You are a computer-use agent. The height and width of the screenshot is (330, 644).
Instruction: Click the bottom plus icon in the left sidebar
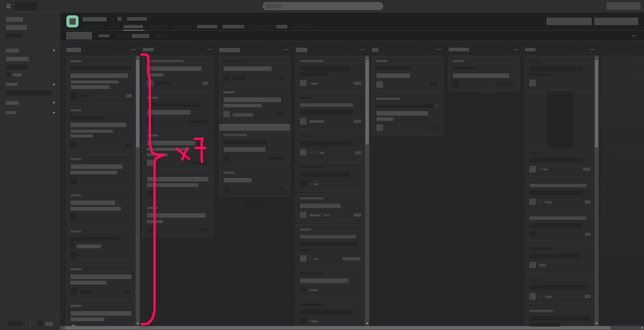[54, 113]
